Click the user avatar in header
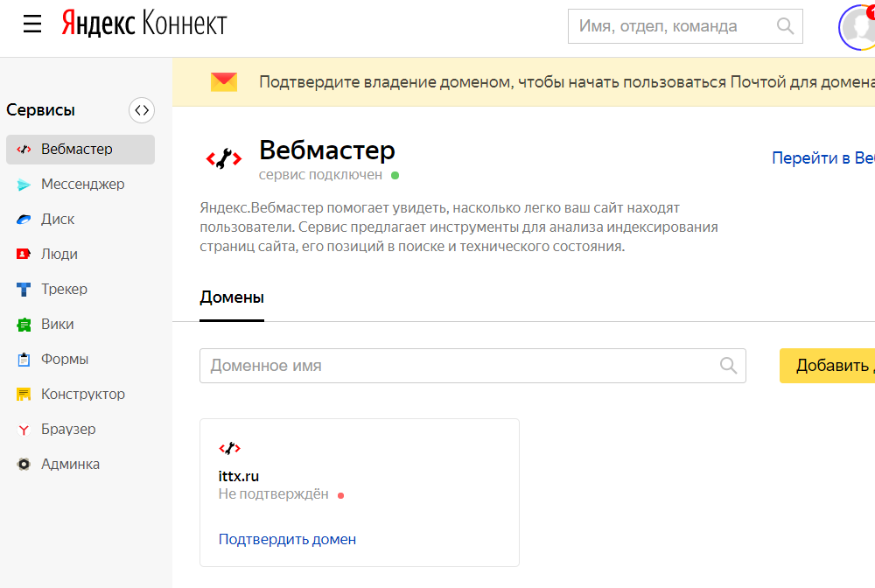875x588 pixels. 859,26
